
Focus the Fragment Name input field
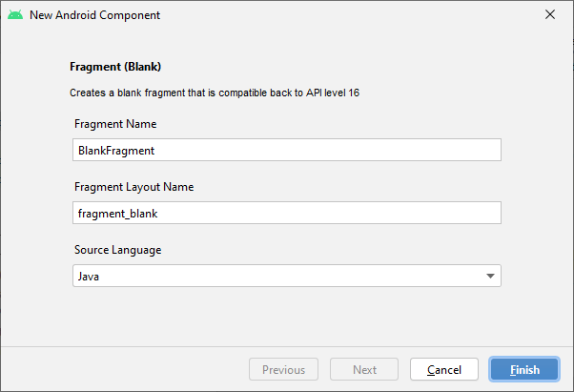coord(286,150)
